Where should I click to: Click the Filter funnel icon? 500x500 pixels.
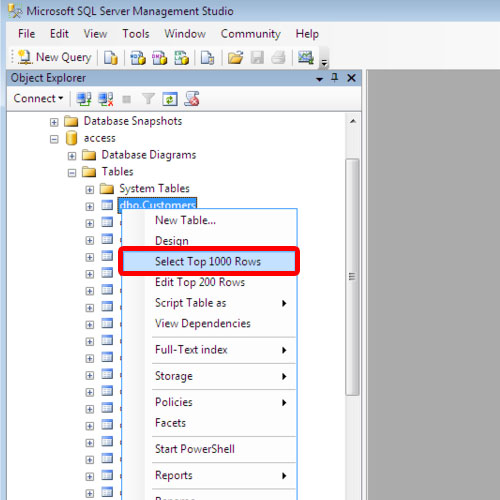coord(148,99)
